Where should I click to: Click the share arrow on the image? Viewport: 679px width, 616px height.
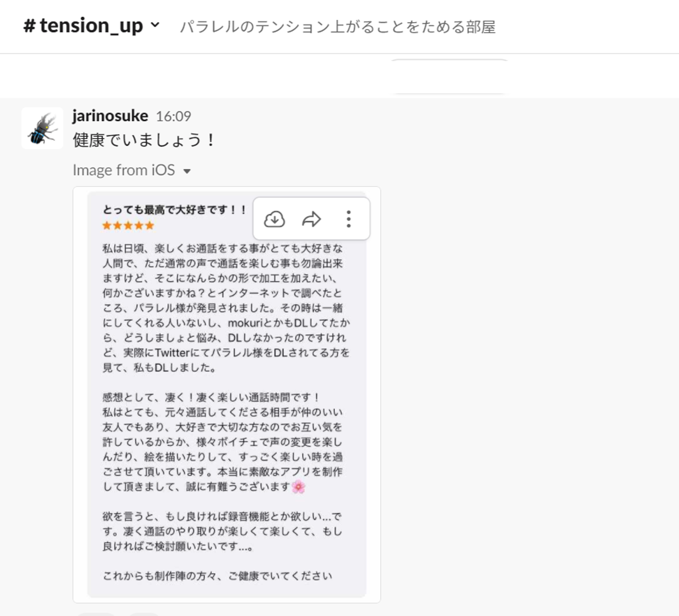coord(311,219)
